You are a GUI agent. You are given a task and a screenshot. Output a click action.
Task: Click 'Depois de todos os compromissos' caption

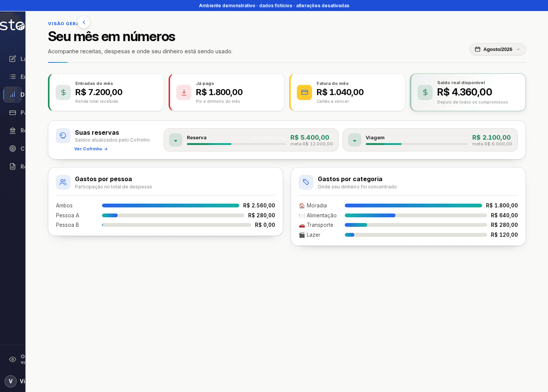pos(473,102)
